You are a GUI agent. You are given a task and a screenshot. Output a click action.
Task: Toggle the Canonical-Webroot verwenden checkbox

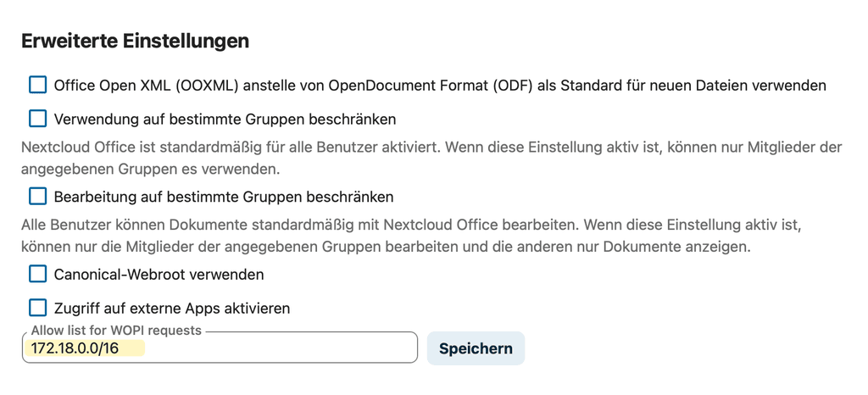(x=37, y=274)
